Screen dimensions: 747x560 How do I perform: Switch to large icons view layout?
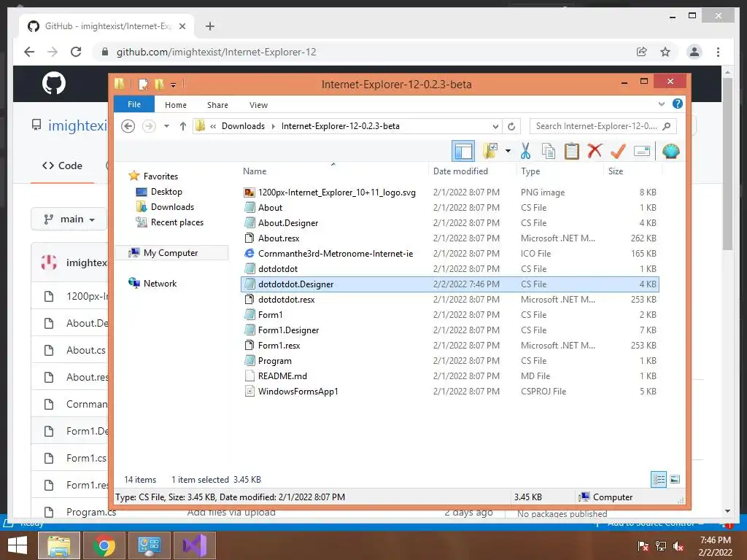[x=675, y=480]
